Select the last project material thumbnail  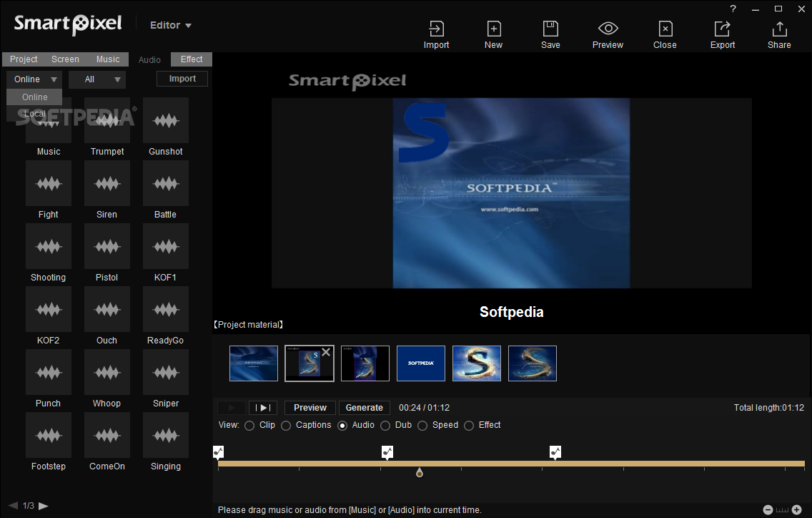coord(533,363)
